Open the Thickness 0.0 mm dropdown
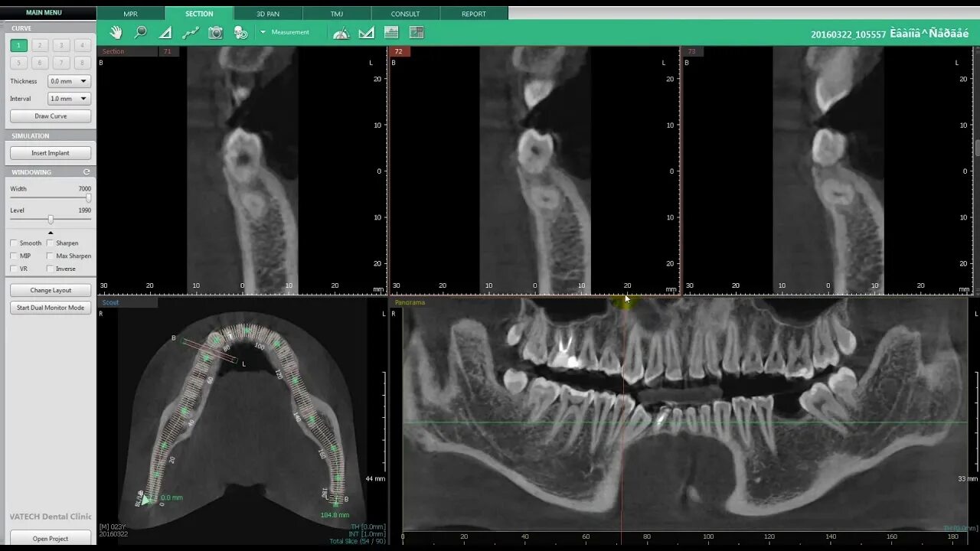 pyautogui.click(x=70, y=81)
